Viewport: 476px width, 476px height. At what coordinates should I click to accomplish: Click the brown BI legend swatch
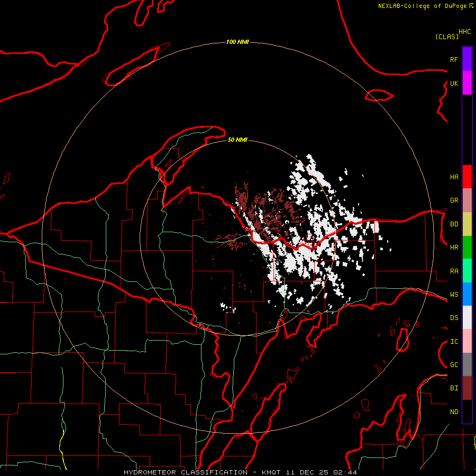[x=467, y=388]
